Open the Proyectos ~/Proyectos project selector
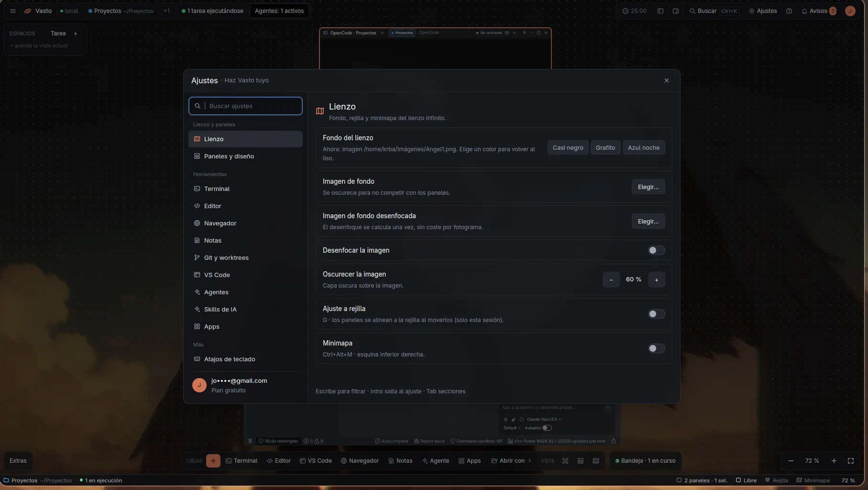868x490 pixels. click(121, 11)
